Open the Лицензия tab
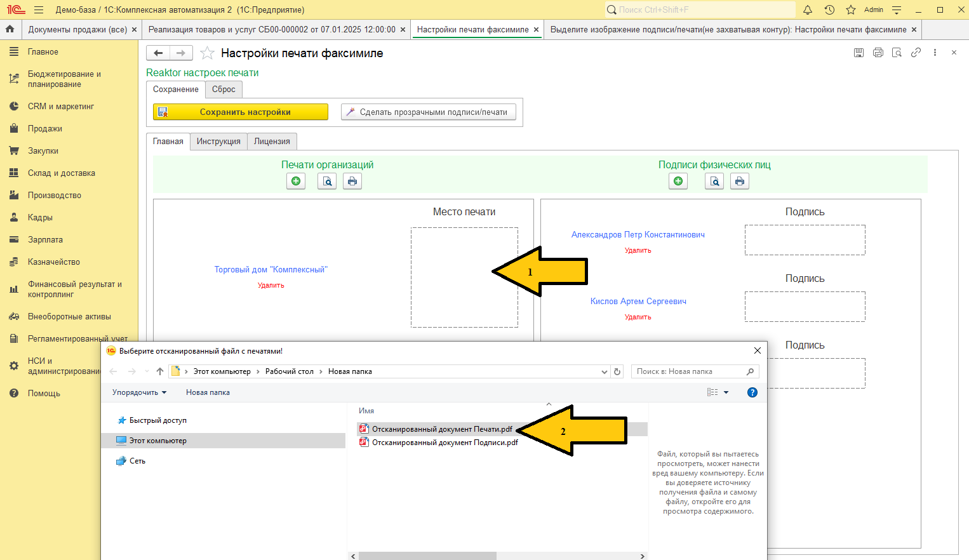969x560 pixels. (272, 142)
